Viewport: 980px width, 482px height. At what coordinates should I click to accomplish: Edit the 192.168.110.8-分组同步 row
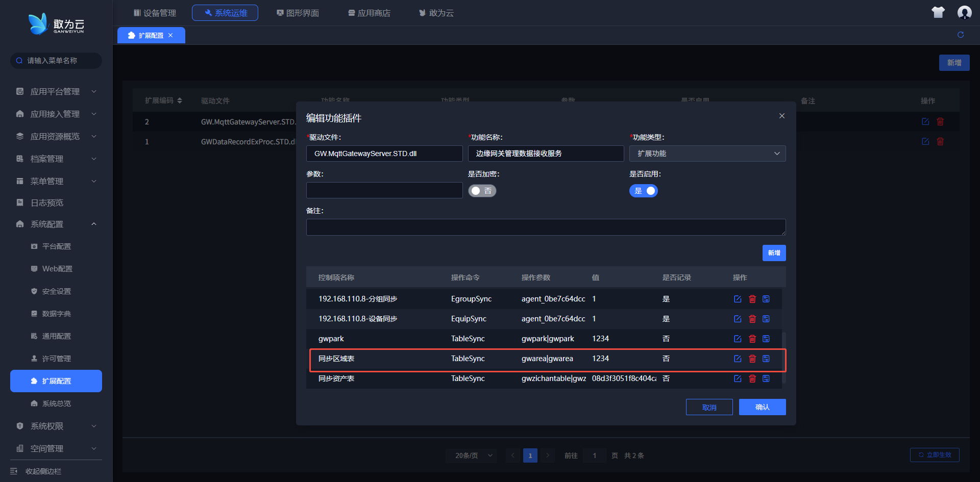click(x=738, y=299)
